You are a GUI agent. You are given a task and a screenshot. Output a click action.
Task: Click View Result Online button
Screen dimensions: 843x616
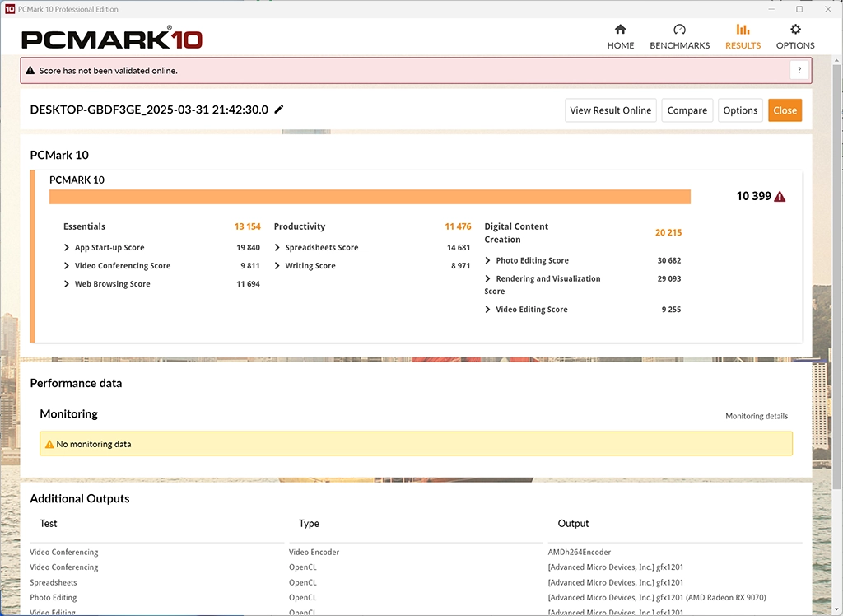point(610,110)
